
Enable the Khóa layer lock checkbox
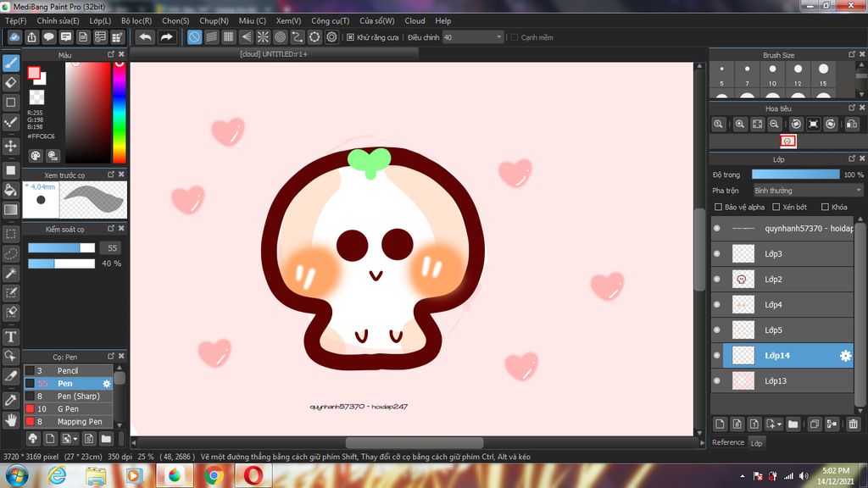(825, 207)
